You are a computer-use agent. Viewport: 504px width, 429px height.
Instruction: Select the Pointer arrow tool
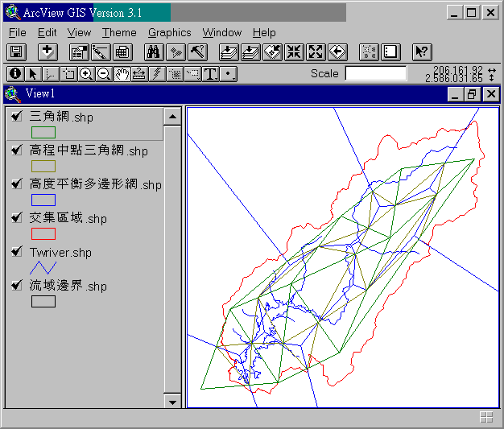(x=33, y=74)
